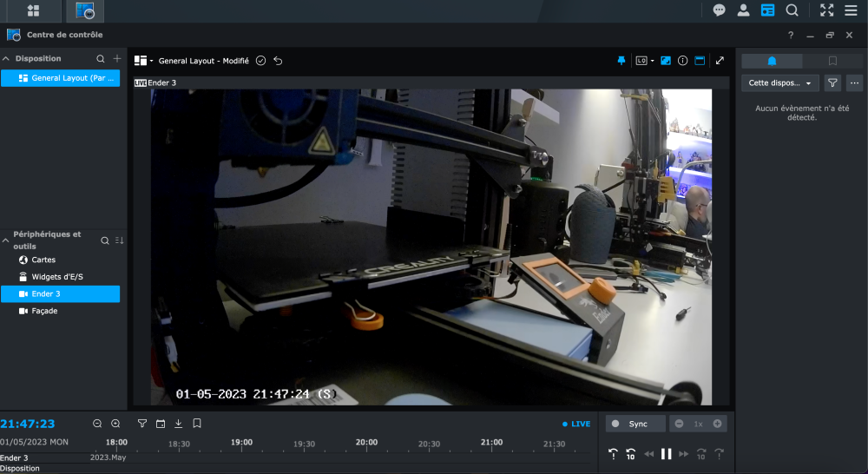This screenshot has height=474, width=868.
Task: Select Façade camera in device list
Action: [x=44, y=311]
